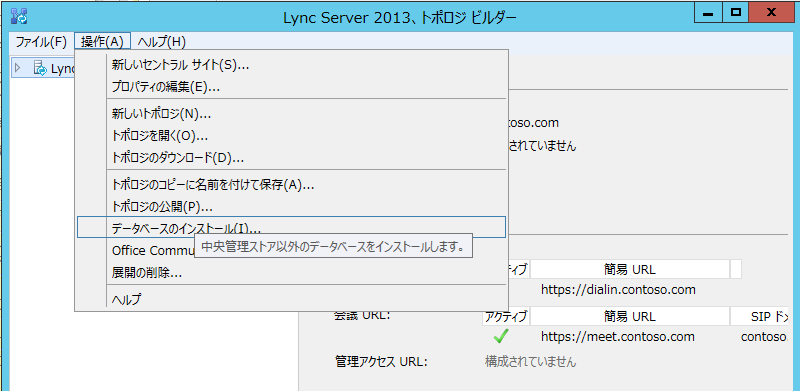
Task: Choose トポロジを開く(O)...
Action: click(x=291, y=136)
